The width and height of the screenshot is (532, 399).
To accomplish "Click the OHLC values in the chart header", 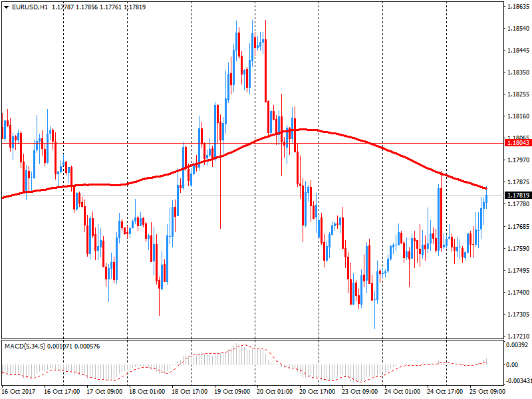I will (98, 7).
